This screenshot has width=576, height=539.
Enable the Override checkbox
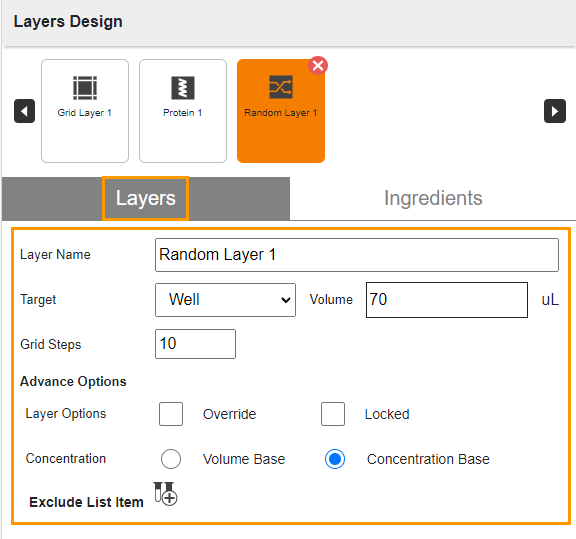tap(171, 414)
